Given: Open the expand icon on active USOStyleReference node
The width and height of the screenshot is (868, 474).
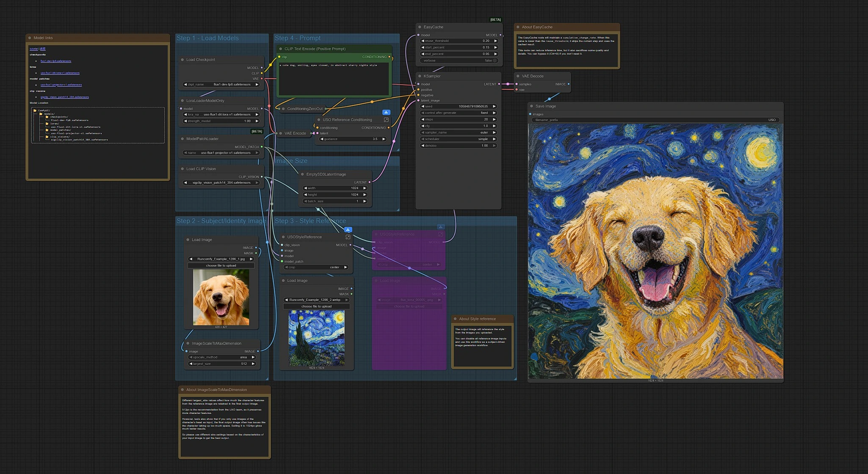Looking at the screenshot, I should click(348, 237).
